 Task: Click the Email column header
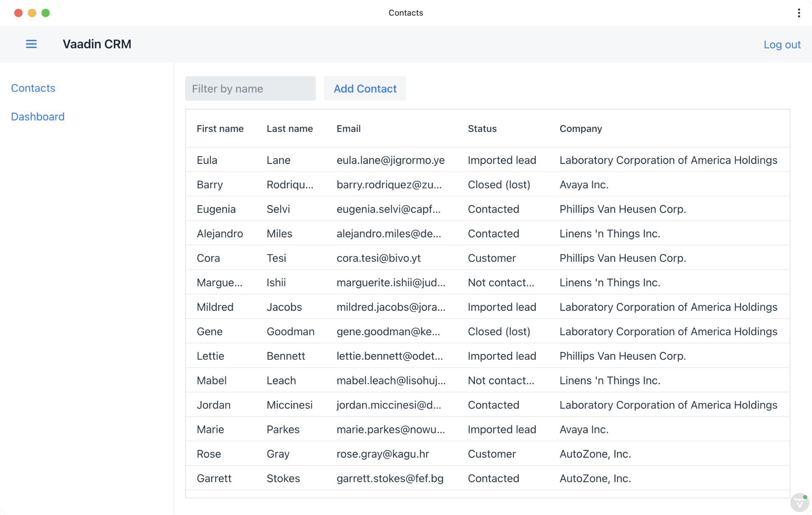click(349, 129)
